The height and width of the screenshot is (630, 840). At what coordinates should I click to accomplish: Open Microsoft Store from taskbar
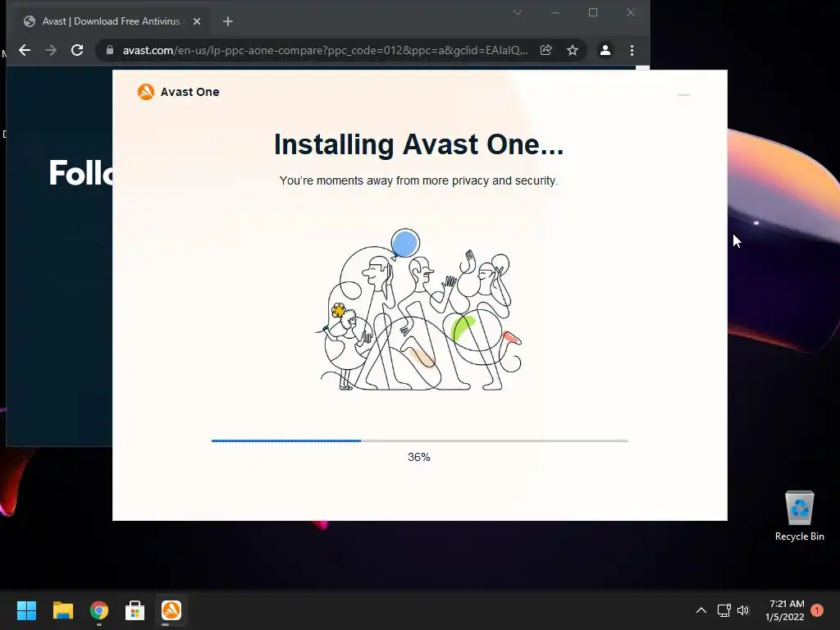click(135, 610)
